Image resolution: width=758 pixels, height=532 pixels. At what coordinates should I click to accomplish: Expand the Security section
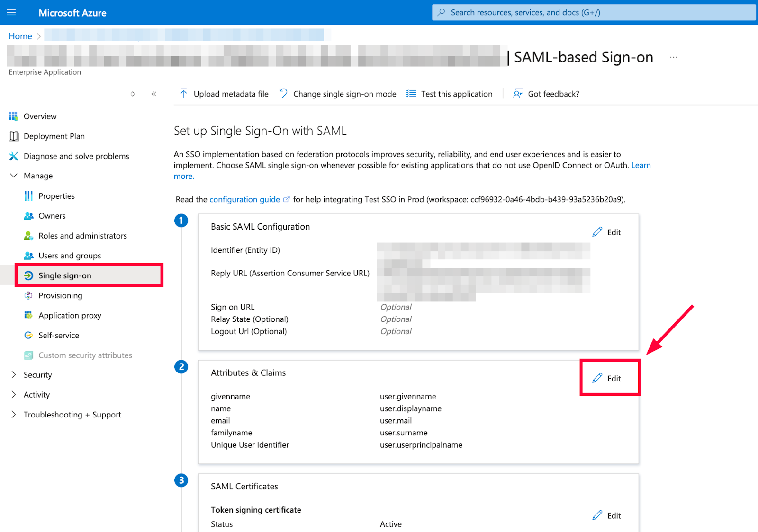coord(13,375)
